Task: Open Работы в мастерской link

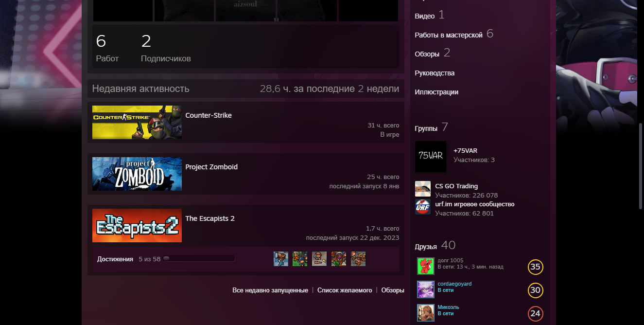Action: (448, 35)
